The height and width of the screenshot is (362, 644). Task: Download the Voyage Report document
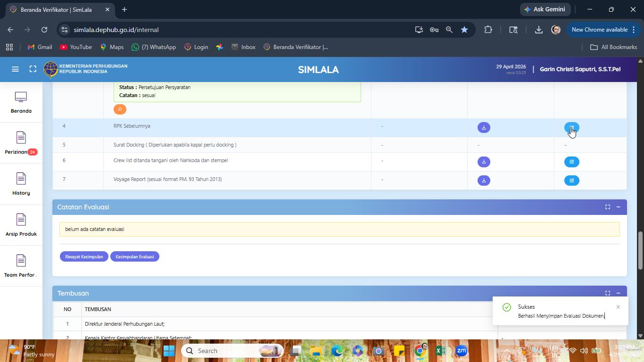click(484, 181)
